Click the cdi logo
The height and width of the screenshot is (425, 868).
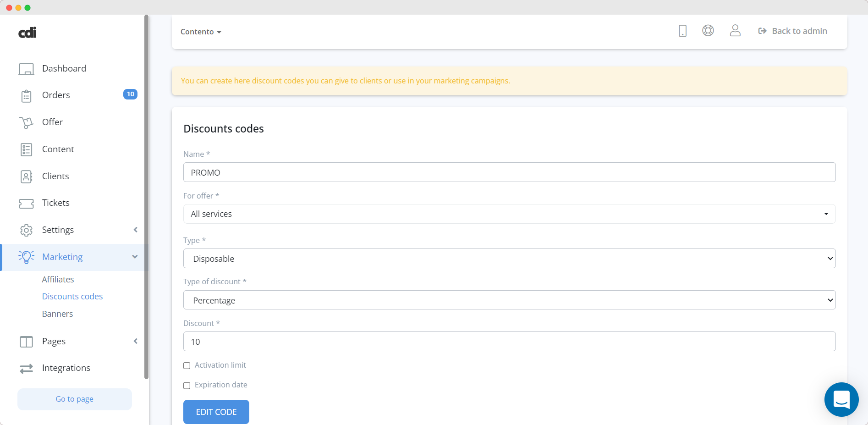click(27, 33)
